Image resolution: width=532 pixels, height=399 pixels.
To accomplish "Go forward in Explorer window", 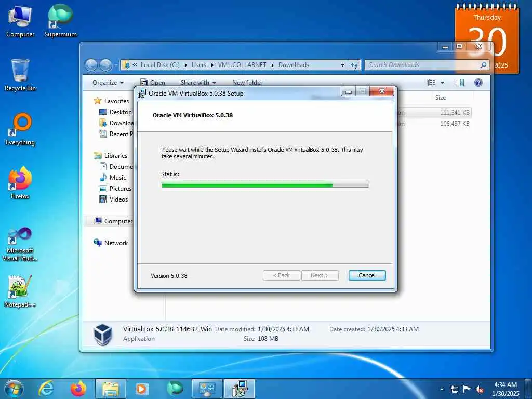I will click(105, 65).
